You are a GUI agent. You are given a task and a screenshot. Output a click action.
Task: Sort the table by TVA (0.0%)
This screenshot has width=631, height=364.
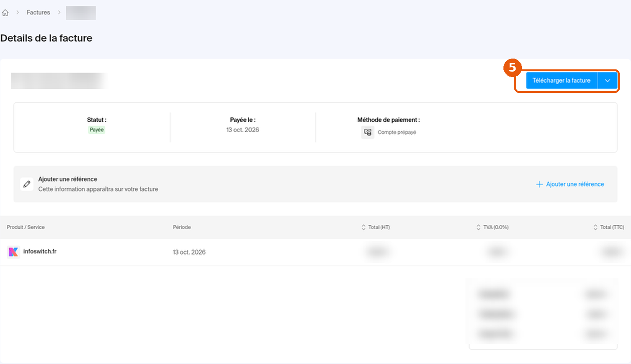tap(492, 227)
